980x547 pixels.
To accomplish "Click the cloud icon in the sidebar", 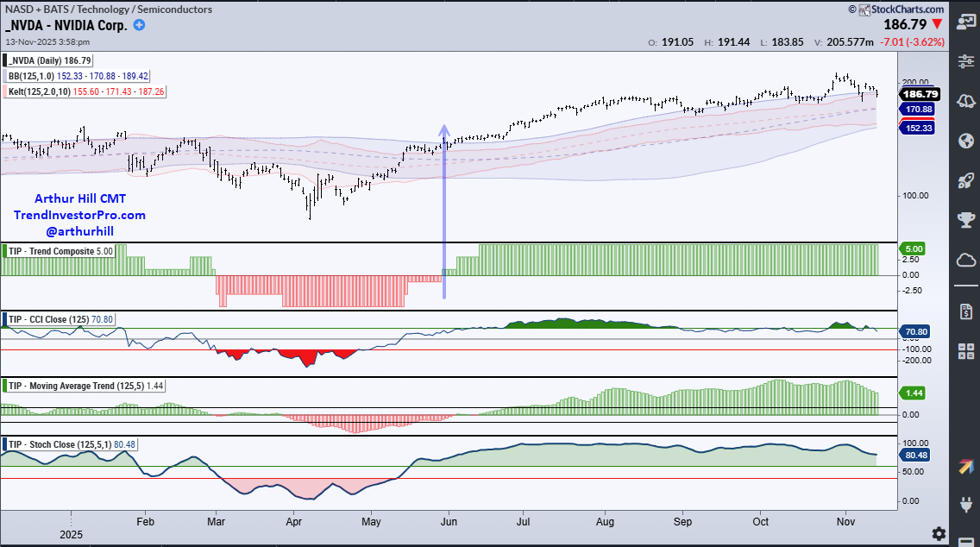I will pos(966,260).
